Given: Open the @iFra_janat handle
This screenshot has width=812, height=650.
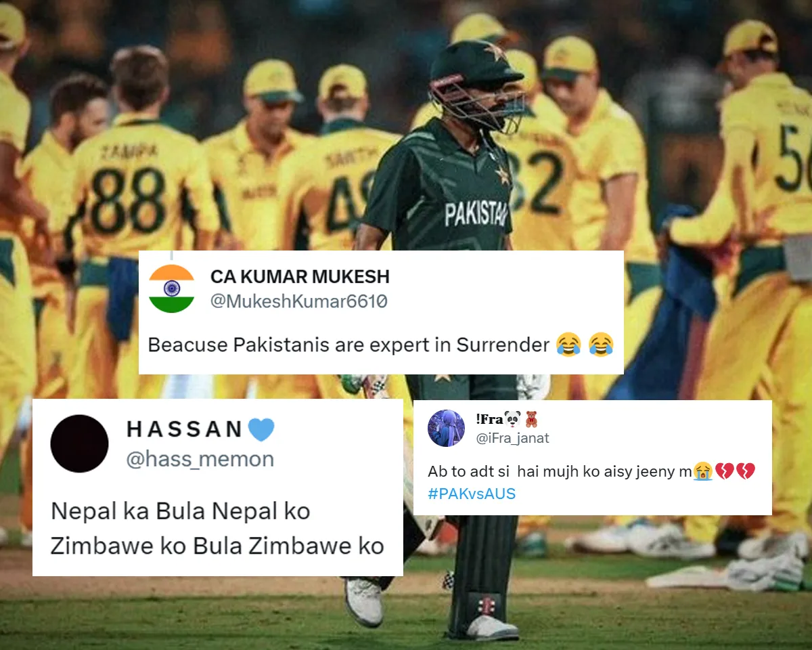Looking at the screenshot, I should tap(513, 438).
